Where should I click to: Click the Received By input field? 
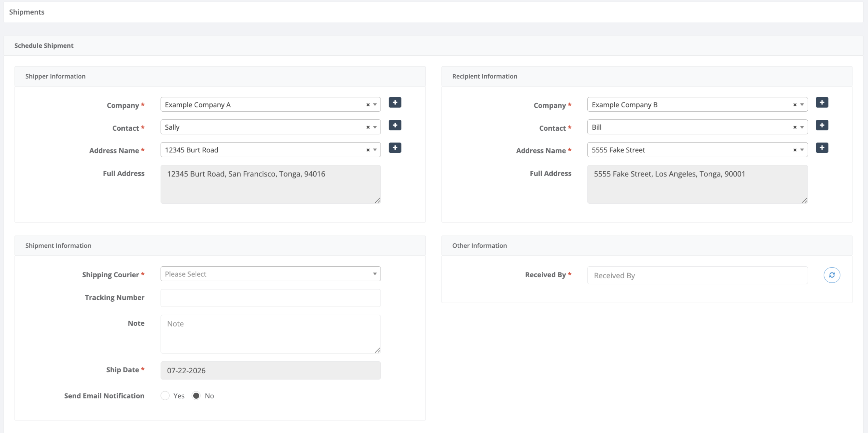pyautogui.click(x=697, y=275)
